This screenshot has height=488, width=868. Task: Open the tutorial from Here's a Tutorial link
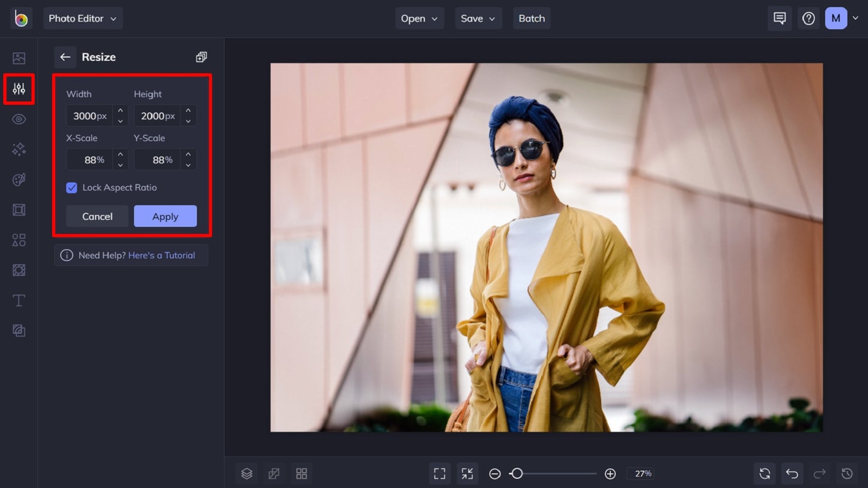coord(161,255)
